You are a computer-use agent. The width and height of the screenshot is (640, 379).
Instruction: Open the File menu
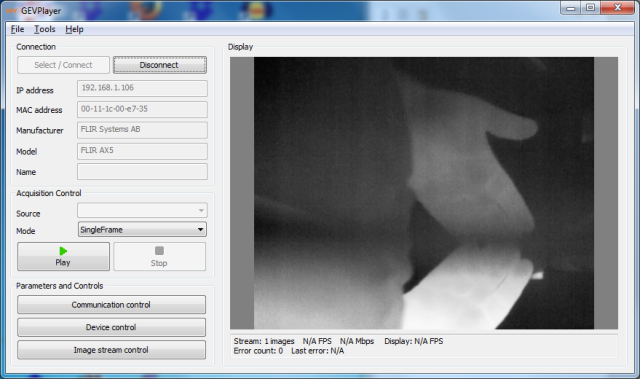pyautogui.click(x=17, y=29)
